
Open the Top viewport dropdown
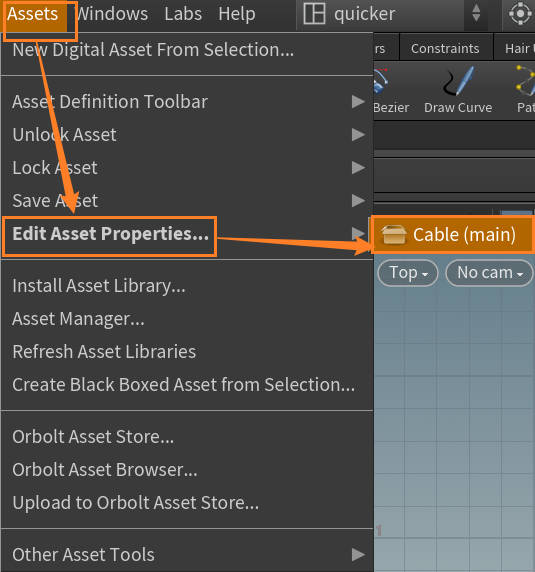pos(408,273)
